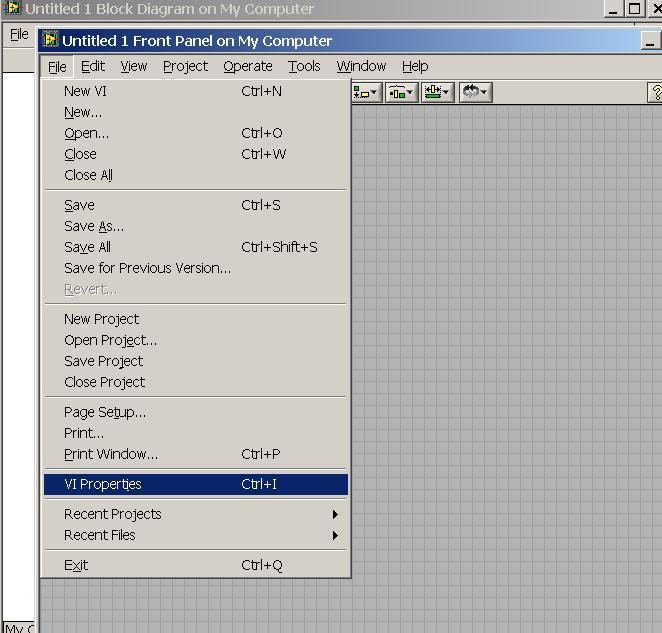Open the Distribute Objects toolbar dropdown

pyautogui.click(x=402, y=92)
